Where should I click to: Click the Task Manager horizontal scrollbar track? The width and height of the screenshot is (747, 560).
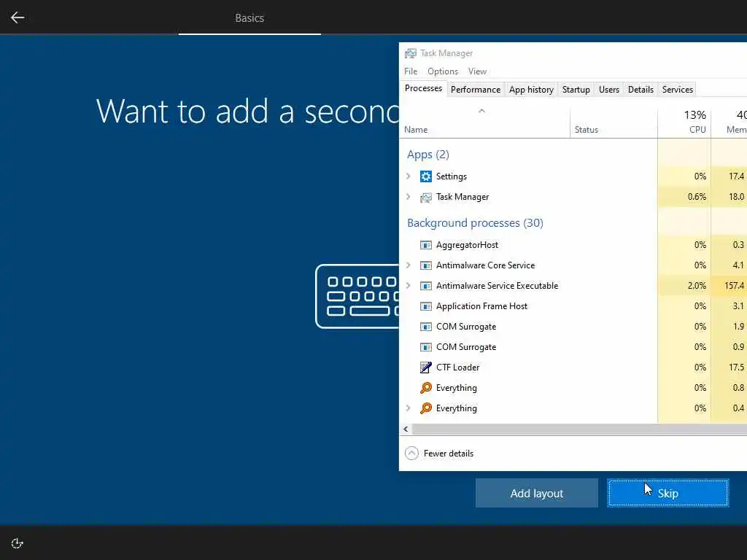click(x=579, y=429)
